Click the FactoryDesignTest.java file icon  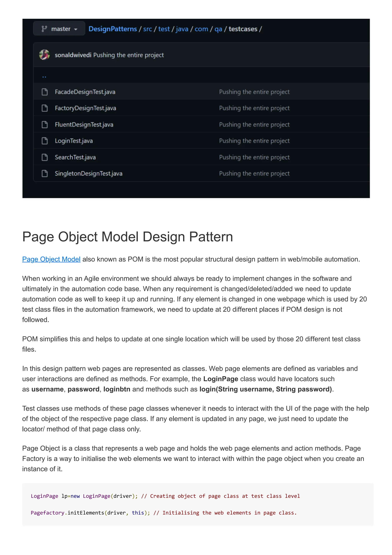[x=45, y=108]
